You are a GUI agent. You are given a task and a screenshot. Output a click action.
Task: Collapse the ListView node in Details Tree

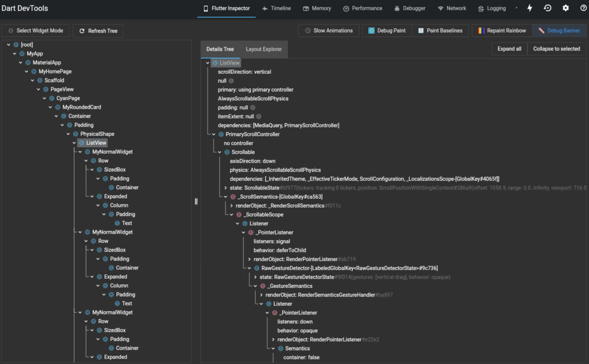[208, 63]
